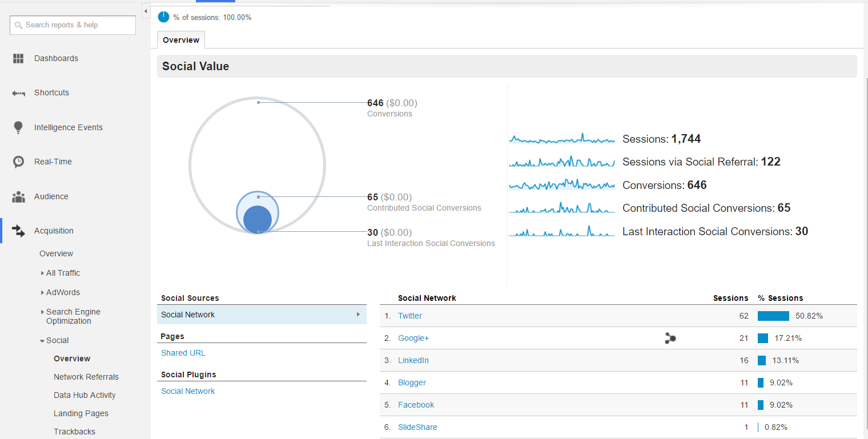Viewport: 868px width, 439px height.
Task: Open Trackbacks report
Action: 74,432
